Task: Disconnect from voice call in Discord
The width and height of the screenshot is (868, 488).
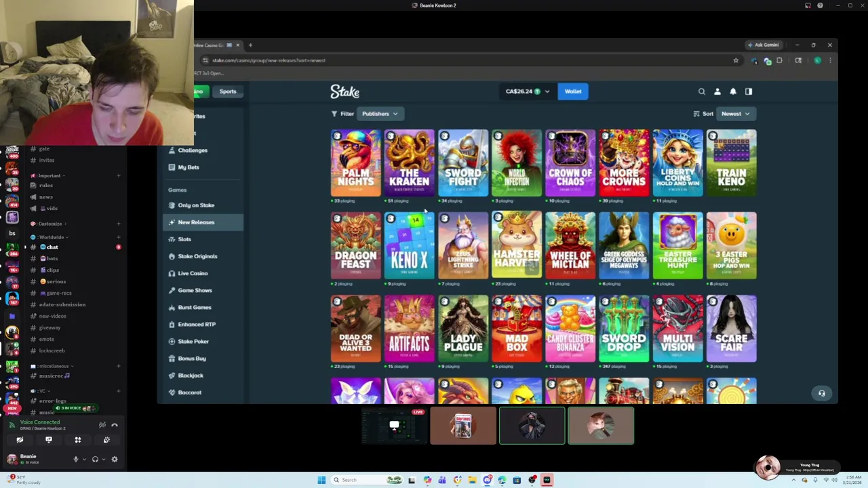Action: coord(115,425)
